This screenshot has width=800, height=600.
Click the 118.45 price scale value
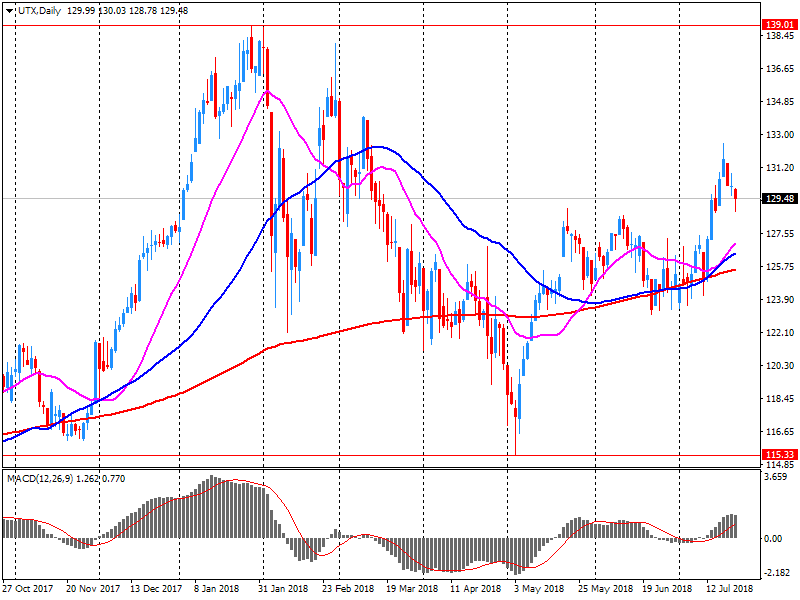pyautogui.click(x=780, y=398)
